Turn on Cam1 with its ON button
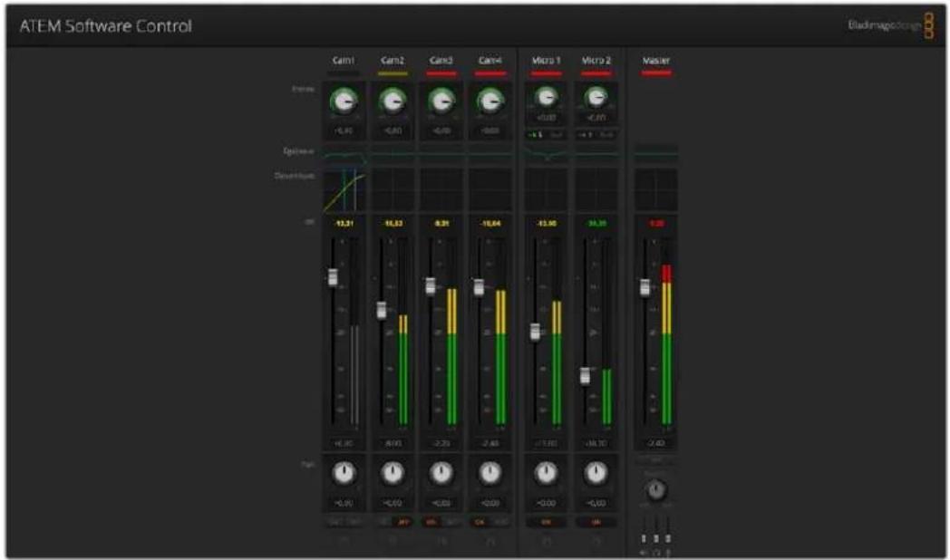Viewport: 950px width, 560px height. pyautogui.click(x=334, y=522)
